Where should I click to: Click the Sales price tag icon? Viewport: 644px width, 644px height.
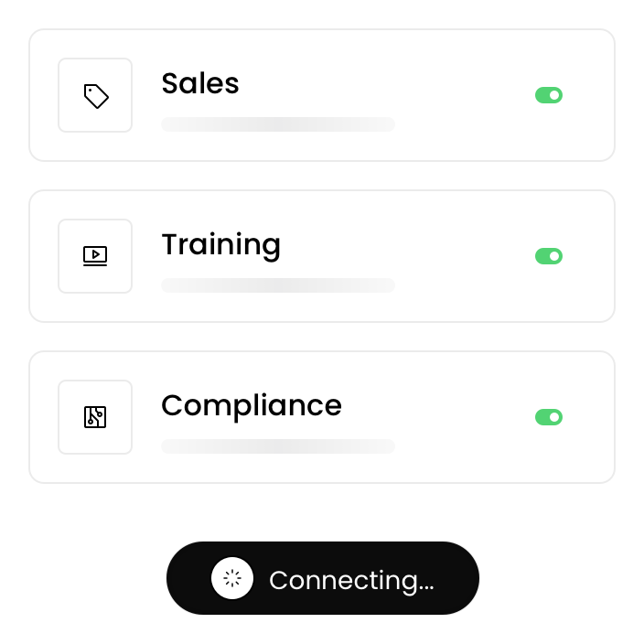click(x=95, y=95)
